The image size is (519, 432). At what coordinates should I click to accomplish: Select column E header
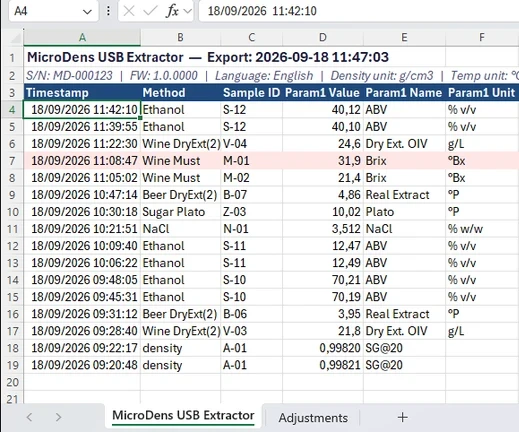(404, 37)
